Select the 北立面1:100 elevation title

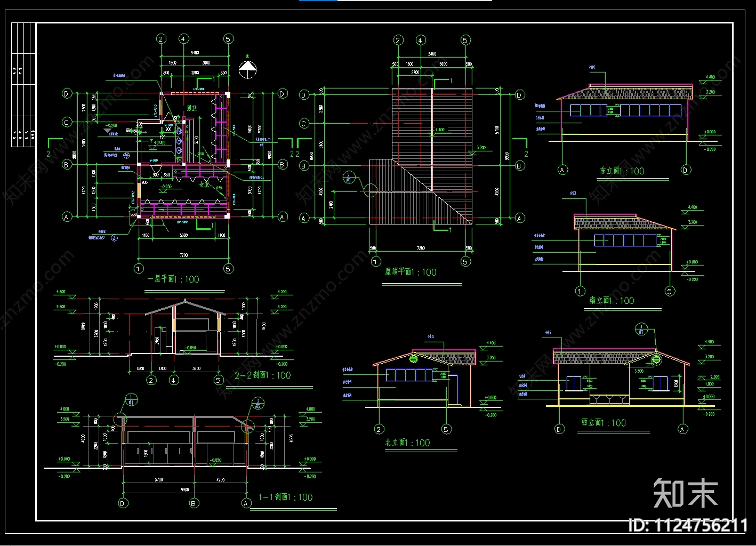click(407, 443)
